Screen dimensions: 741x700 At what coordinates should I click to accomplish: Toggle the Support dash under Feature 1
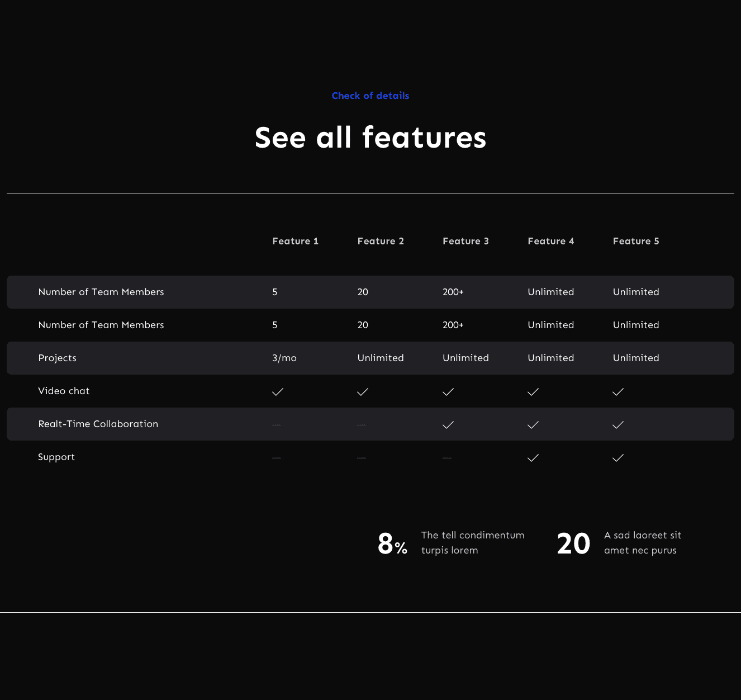(276, 457)
